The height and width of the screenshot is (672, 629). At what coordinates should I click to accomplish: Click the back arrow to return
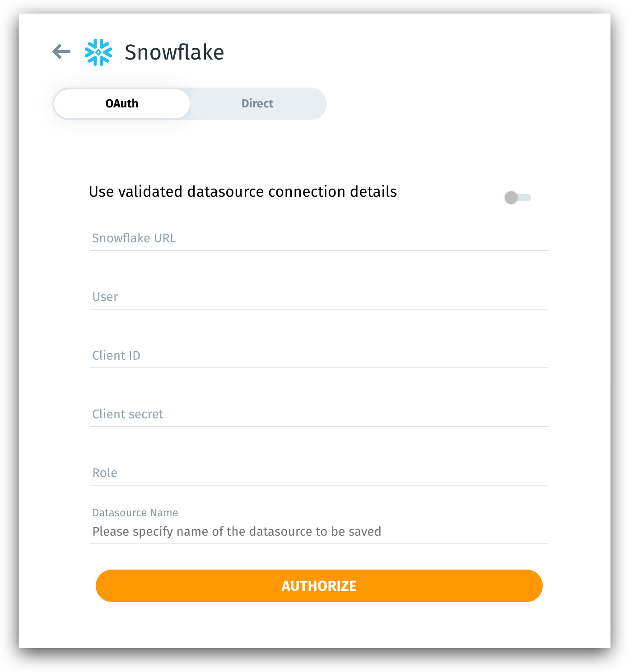[61, 51]
